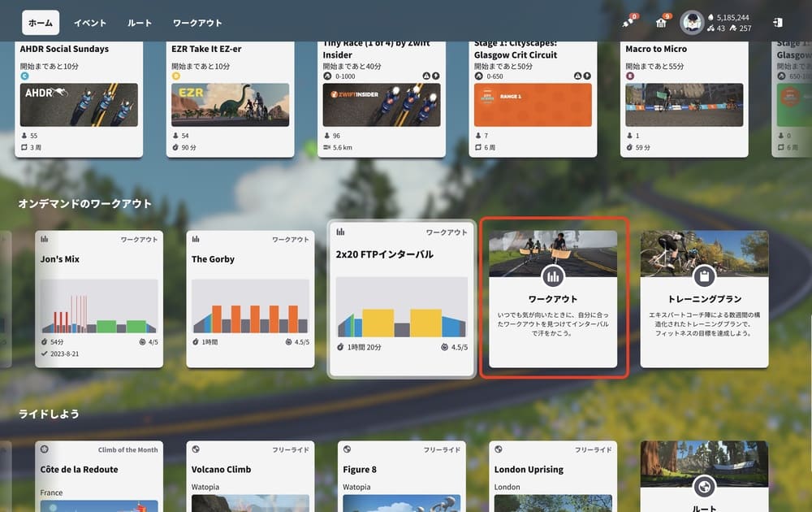Click the participants icon next to 55

tap(24, 136)
